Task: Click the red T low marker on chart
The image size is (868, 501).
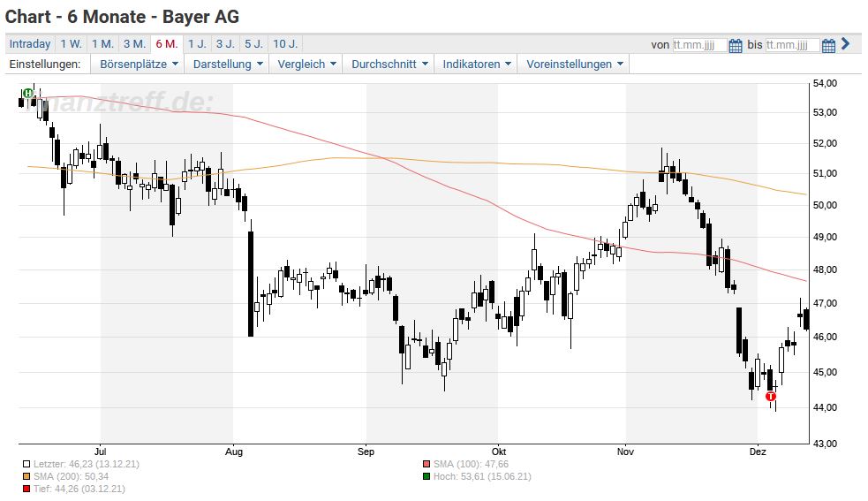Action: [x=771, y=396]
